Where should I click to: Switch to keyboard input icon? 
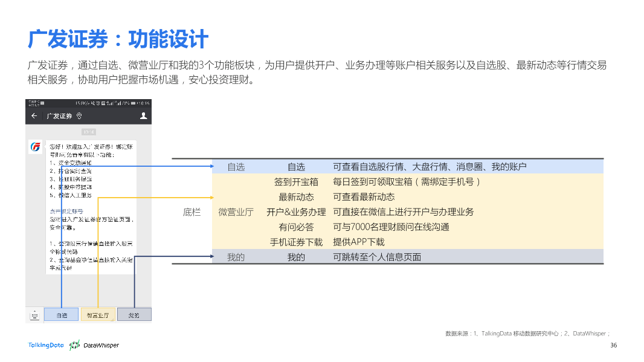click(x=34, y=315)
